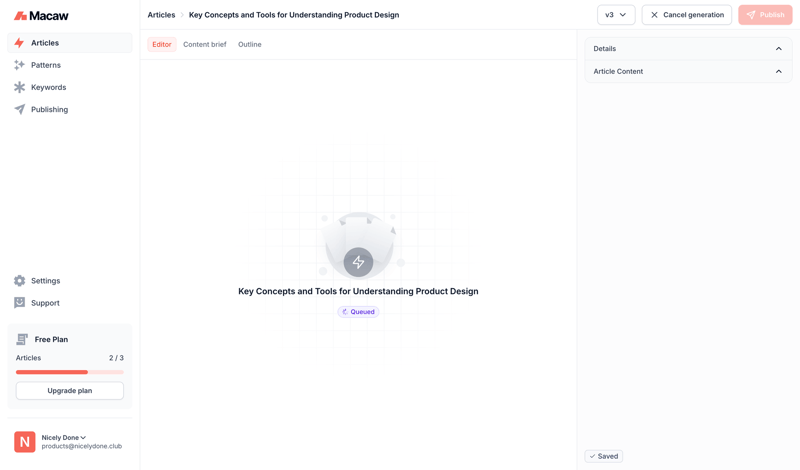Click the Macaw logo
Image resolution: width=800 pixels, height=470 pixels.
(41, 16)
